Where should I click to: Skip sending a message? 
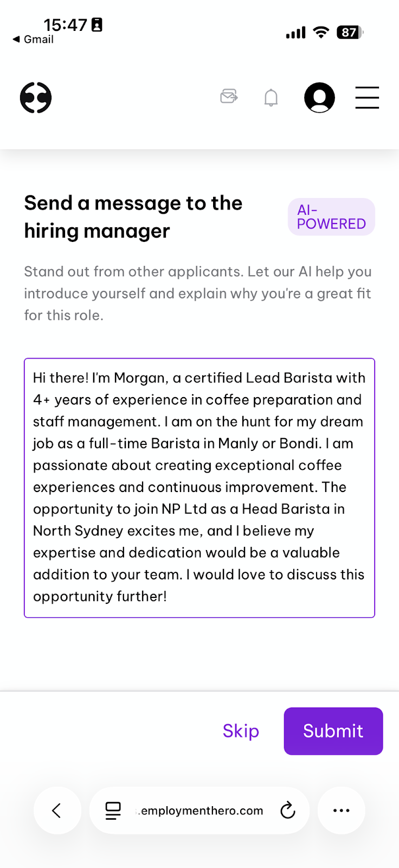tap(241, 731)
